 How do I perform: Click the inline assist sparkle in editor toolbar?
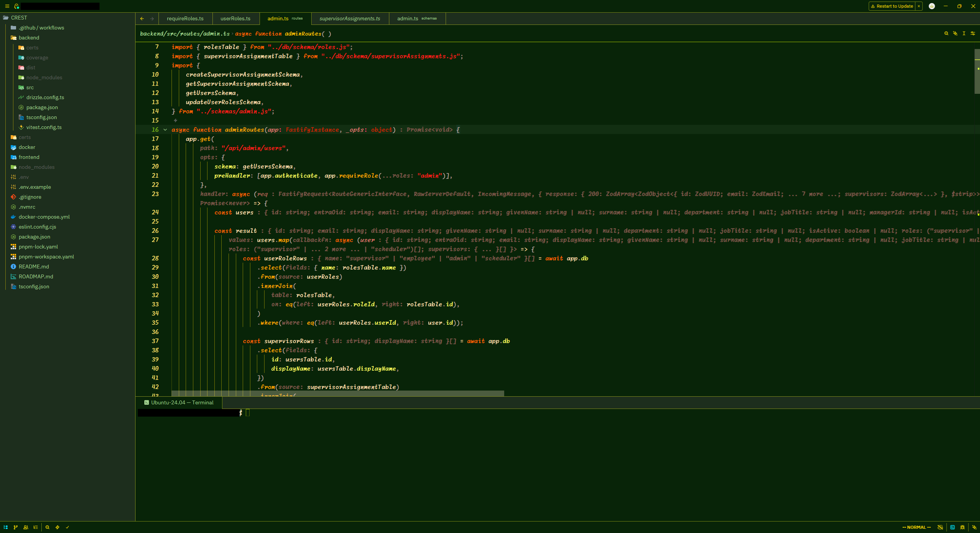(955, 34)
